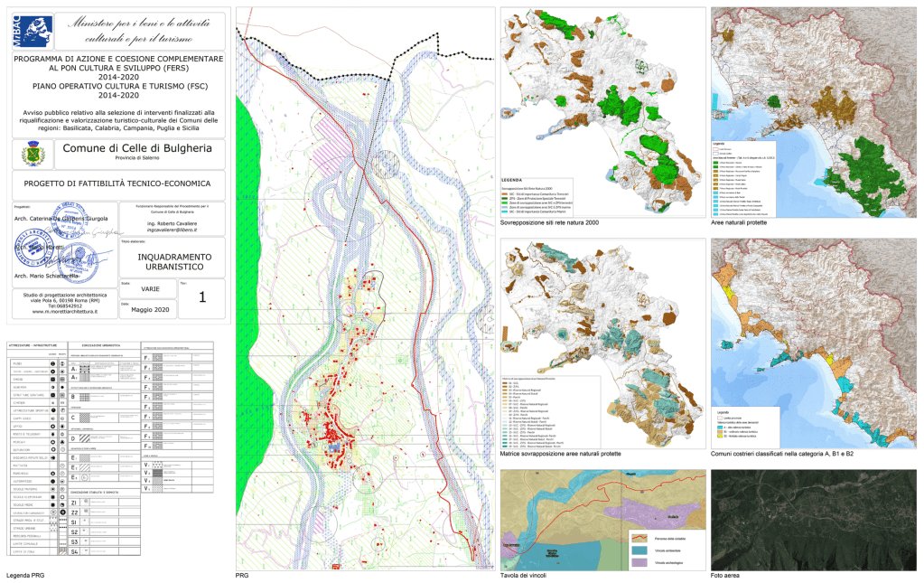This screenshot has width=924, height=583.
Task: Select the zone D diagonal hatch symbol
Action: [86, 437]
